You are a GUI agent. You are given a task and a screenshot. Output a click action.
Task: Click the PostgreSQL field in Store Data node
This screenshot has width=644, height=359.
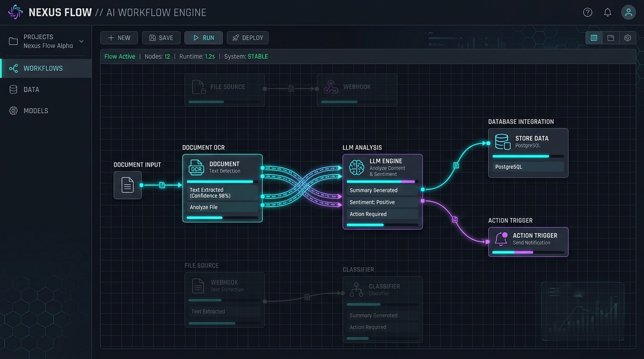pyautogui.click(x=528, y=167)
